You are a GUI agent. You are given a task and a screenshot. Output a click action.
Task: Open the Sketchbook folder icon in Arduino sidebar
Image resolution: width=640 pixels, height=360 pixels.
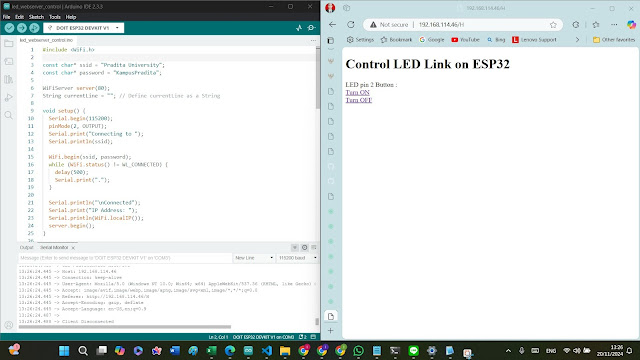[9, 44]
